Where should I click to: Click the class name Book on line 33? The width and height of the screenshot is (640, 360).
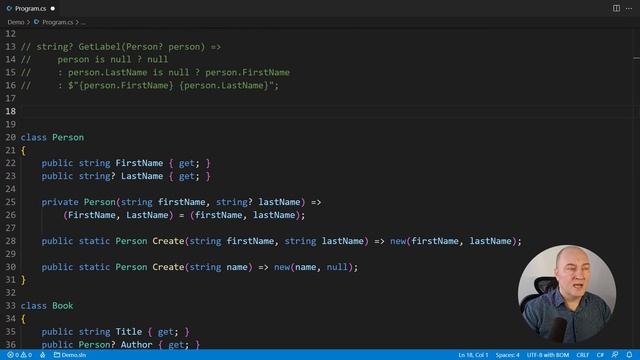pos(62,306)
